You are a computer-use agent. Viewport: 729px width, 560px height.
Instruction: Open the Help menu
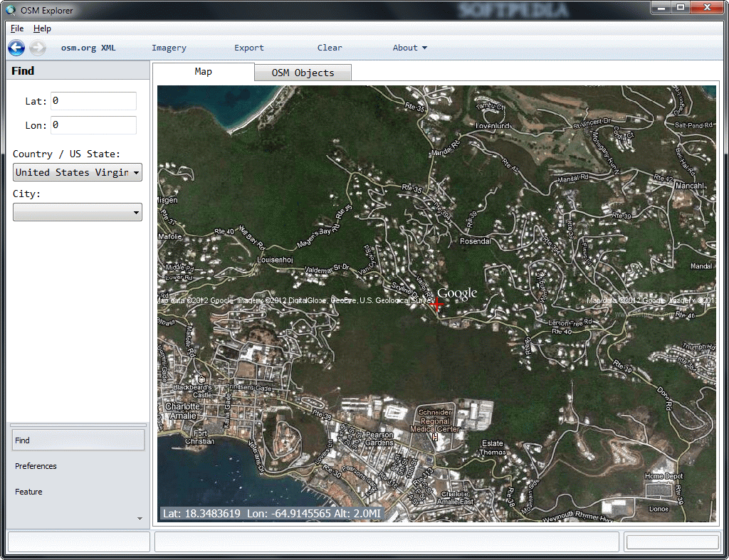[42, 28]
